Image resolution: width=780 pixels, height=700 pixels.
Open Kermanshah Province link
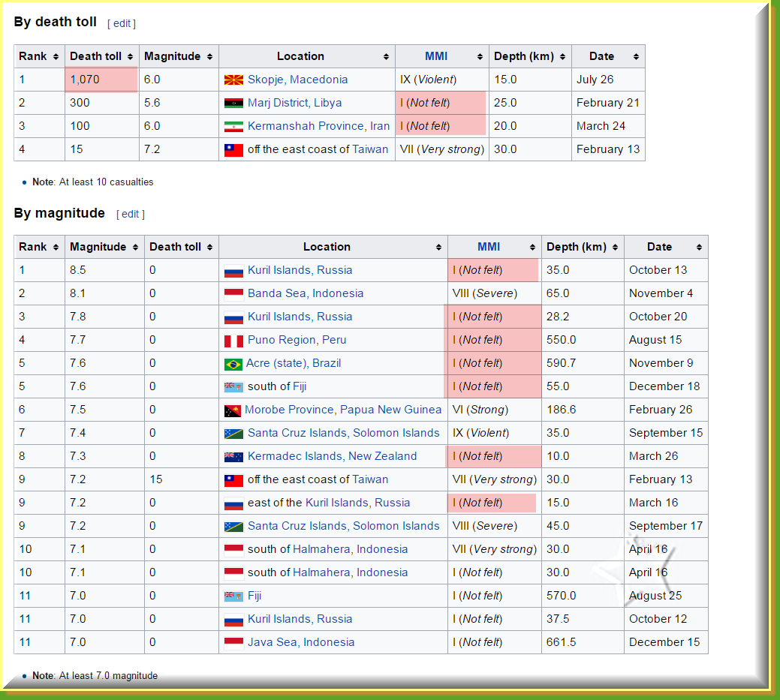306,126
